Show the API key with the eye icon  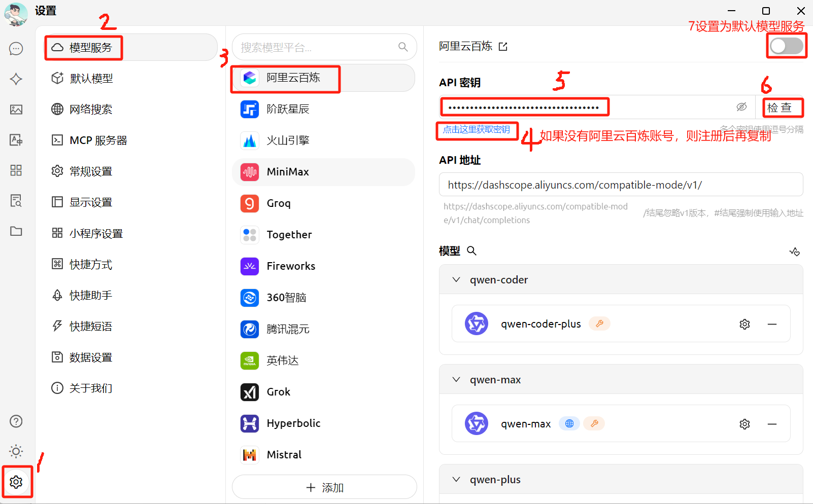[741, 107]
